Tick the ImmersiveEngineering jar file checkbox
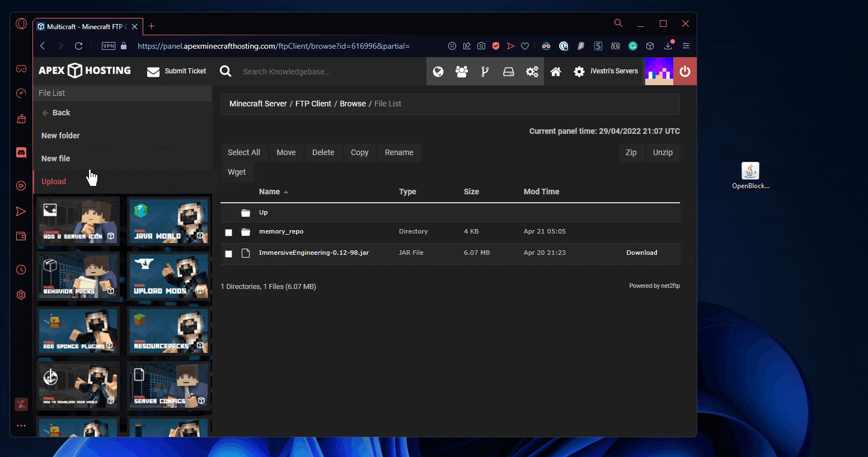The height and width of the screenshot is (457, 868). point(228,253)
